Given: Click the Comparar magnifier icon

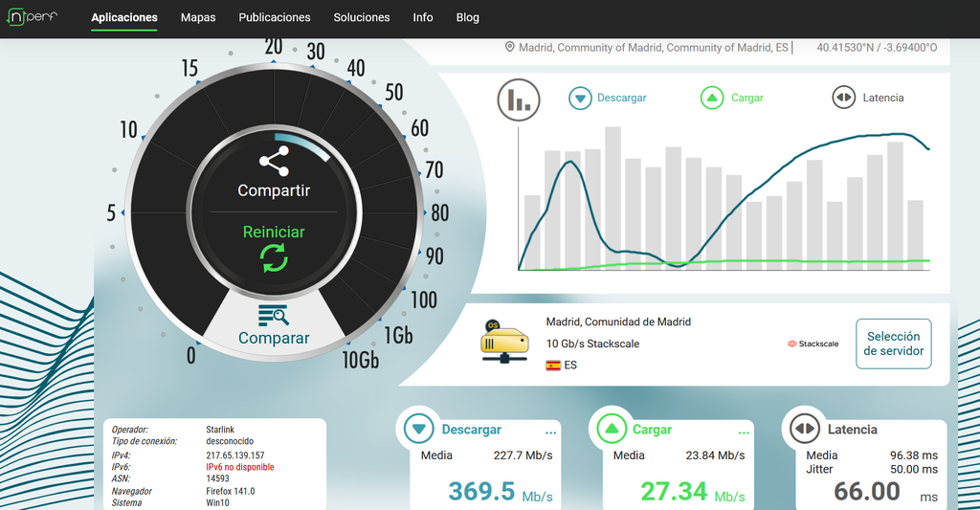Looking at the screenshot, I should click(x=274, y=316).
